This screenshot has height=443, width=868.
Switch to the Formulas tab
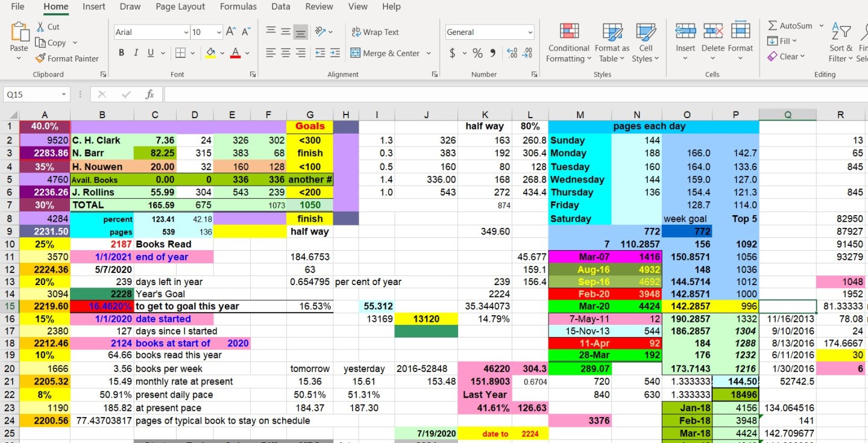pyautogui.click(x=238, y=7)
